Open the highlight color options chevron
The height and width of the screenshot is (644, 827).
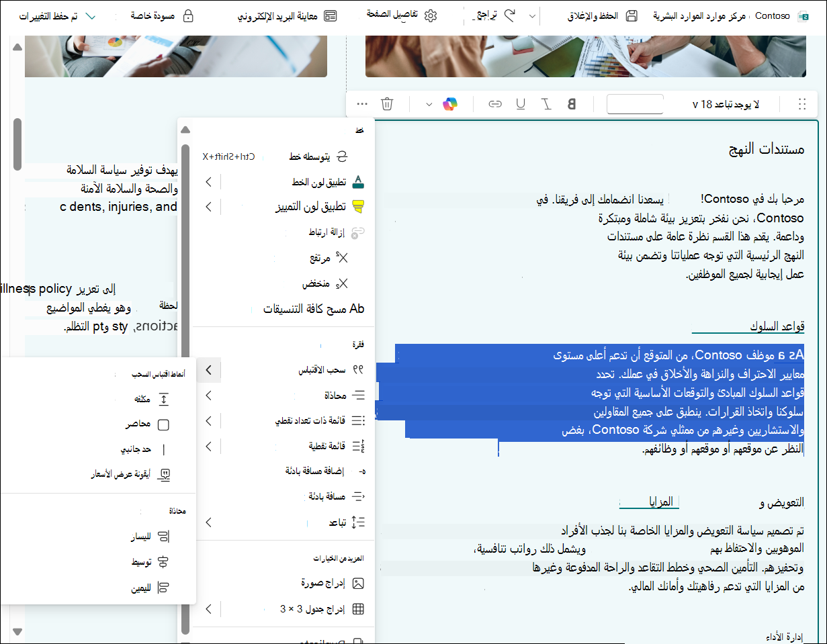pyautogui.click(x=208, y=206)
